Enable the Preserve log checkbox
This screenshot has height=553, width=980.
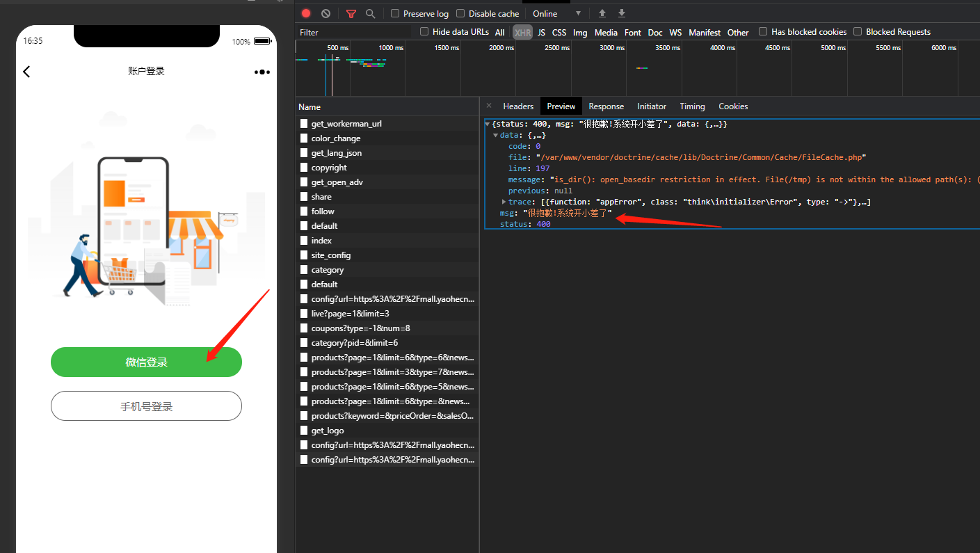tap(395, 13)
